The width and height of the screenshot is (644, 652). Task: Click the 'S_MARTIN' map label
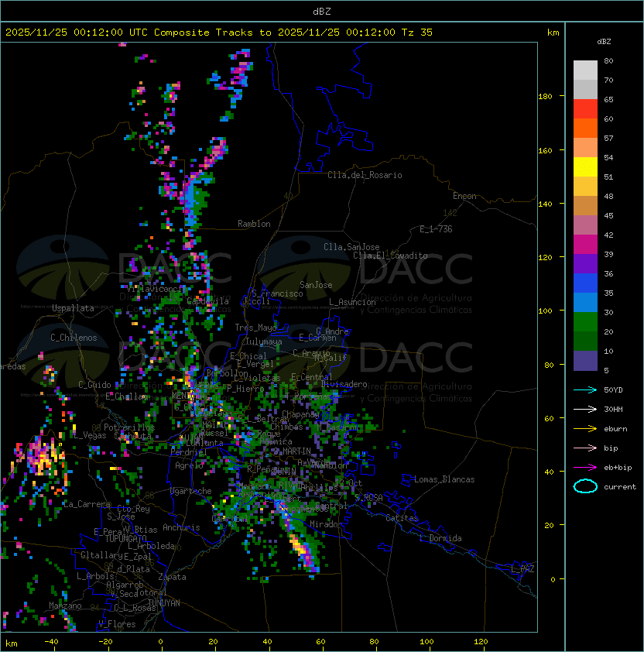coord(293,451)
